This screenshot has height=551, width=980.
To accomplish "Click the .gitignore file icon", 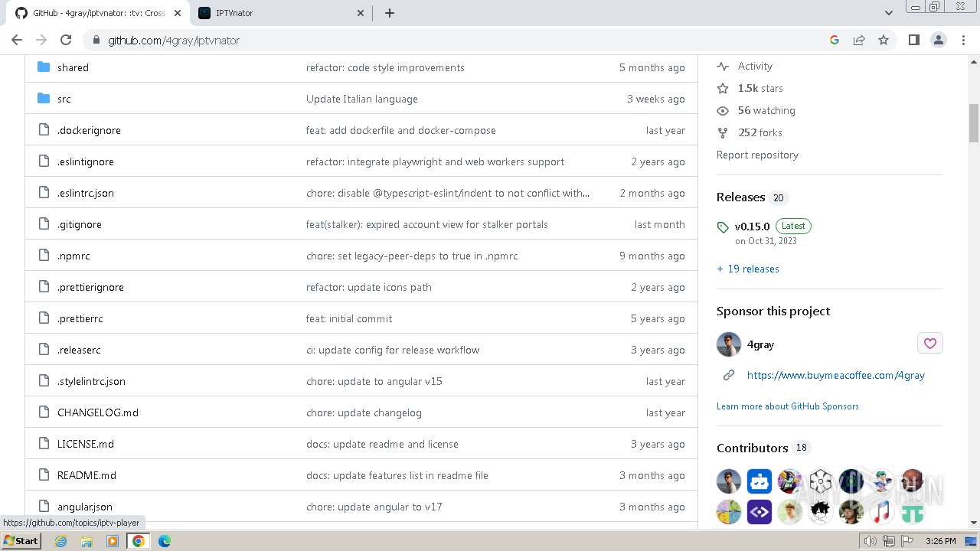I will point(44,224).
